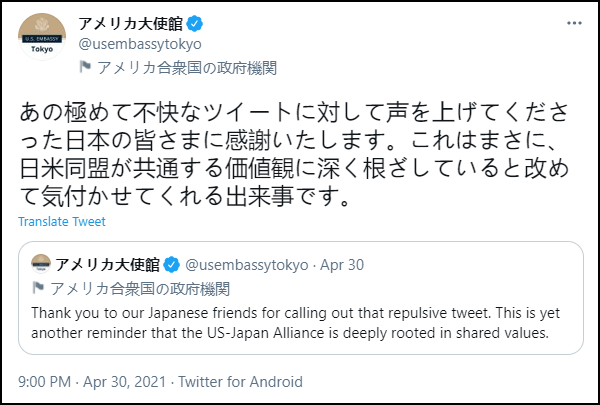Click the アメリカ大使館 name in the quoted tweet
Viewport: 600px width, 405px height.
pos(108,264)
